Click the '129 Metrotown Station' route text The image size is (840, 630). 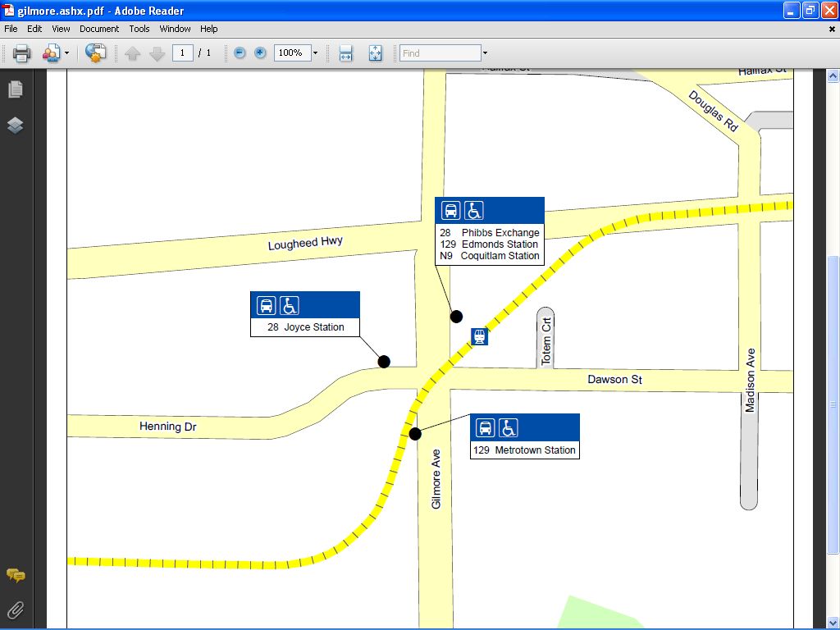point(524,450)
